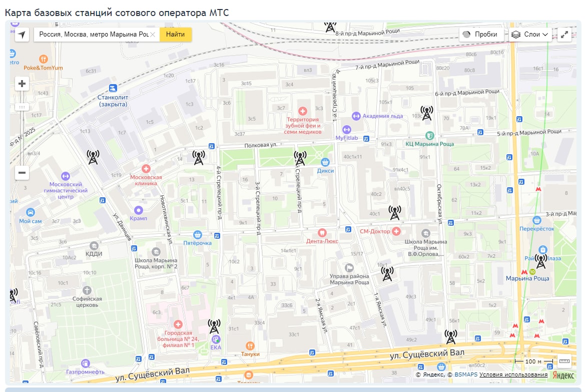
Task: Click the ул. Сущёвский Вал label near building 49с2
Action: [x=427, y=354]
